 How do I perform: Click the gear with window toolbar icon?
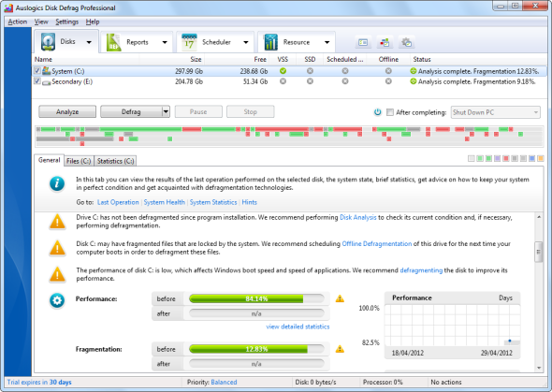[406, 43]
